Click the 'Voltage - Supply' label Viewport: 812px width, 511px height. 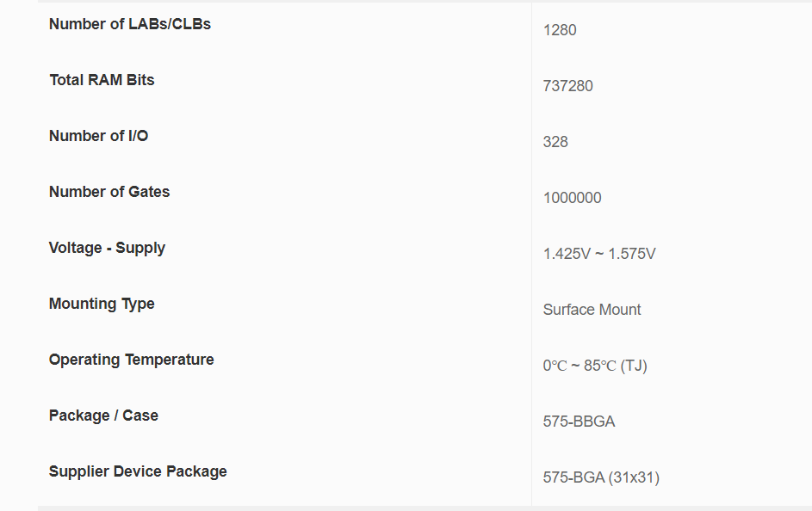click(x=107, y=248)
